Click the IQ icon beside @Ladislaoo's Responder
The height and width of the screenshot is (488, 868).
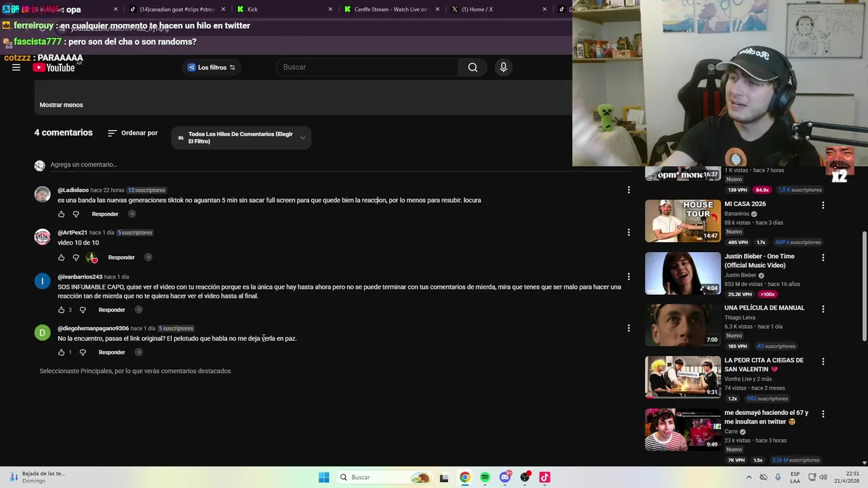[x=132, y=214]
